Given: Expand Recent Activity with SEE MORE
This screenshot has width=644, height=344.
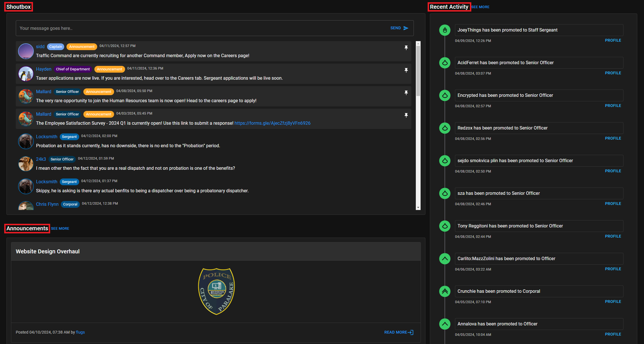Looking at the screenshot, I should pos(481,7).
